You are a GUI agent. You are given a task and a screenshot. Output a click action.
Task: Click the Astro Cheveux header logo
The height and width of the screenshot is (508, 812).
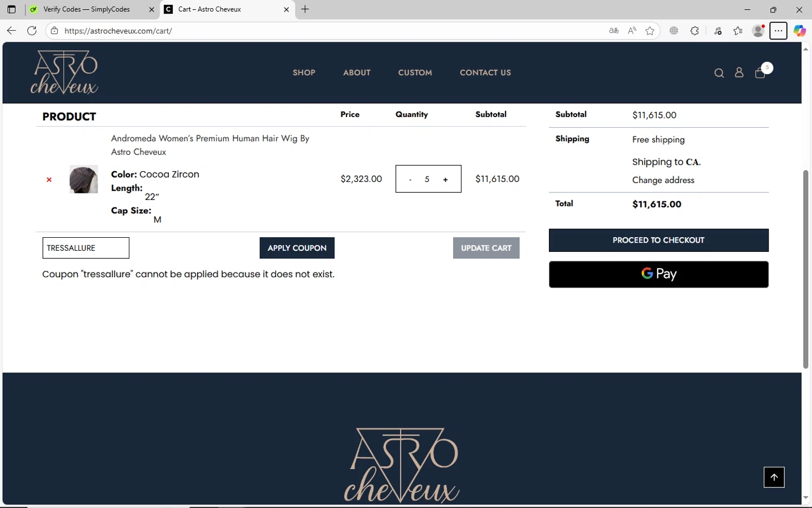[64, 73]
